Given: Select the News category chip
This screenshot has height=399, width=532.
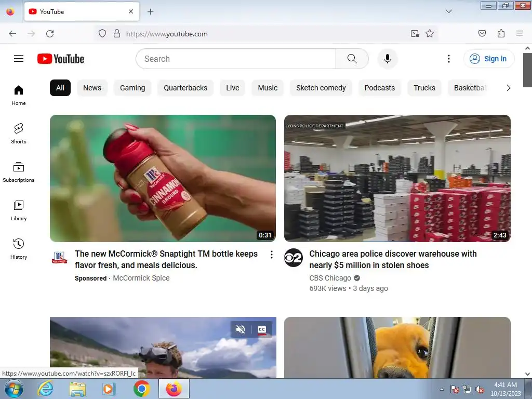Looking at the screenshot, I should coord(92,88).
